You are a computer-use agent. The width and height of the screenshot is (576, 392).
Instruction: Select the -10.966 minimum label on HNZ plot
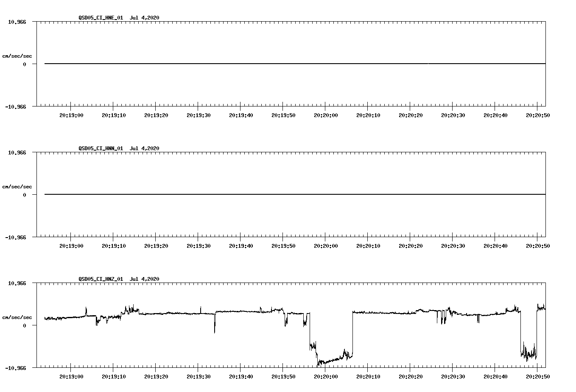pos(16,368)
